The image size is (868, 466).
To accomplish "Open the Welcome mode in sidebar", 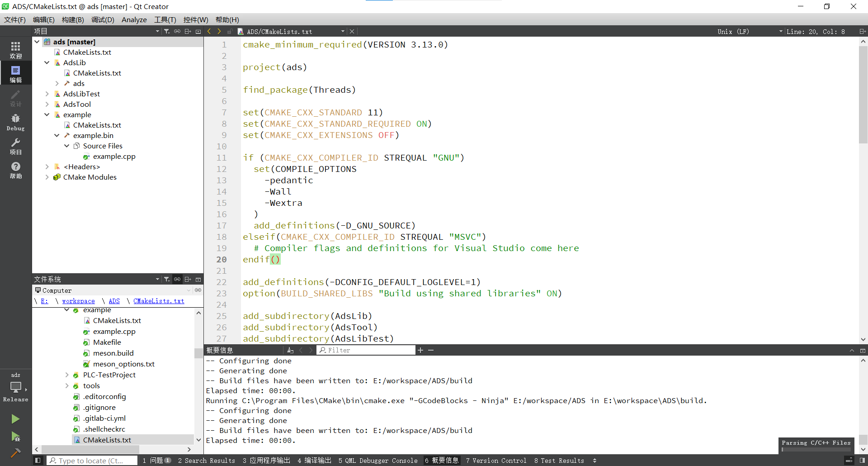I will pos(15,49).
